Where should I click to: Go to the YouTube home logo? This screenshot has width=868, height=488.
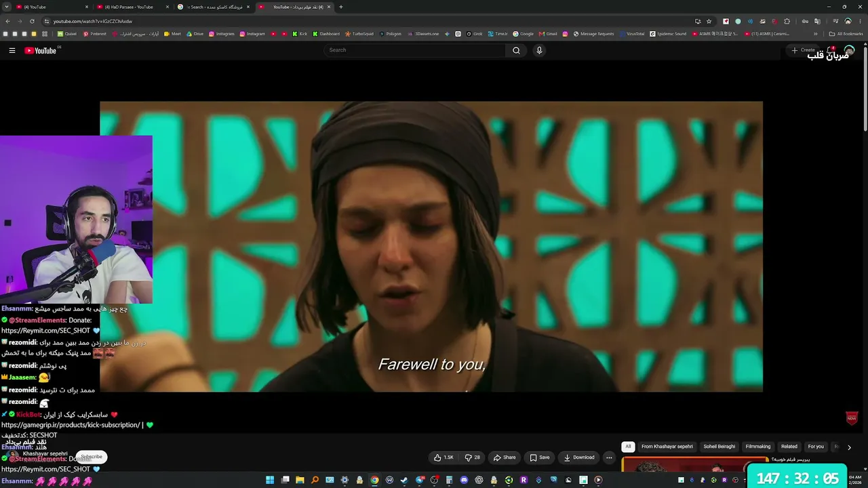41,51
